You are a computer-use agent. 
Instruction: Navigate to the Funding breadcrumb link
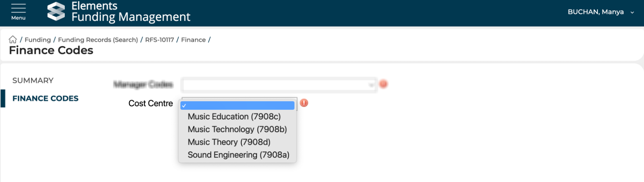point(38,40)
